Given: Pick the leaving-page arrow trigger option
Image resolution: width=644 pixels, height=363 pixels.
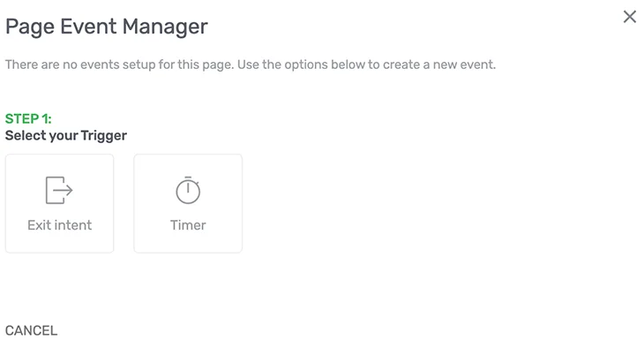Looking at the screenshot, I should click(x=60, y=203).
